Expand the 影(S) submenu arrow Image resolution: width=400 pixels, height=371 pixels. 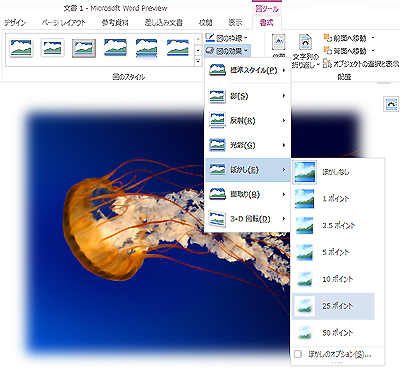(x=284, y=96)
